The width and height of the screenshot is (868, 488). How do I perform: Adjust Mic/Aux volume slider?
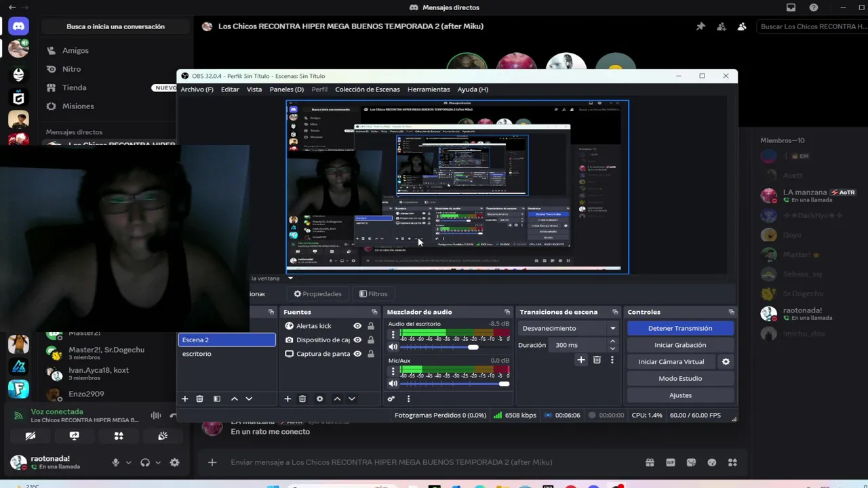pos(454,384)
